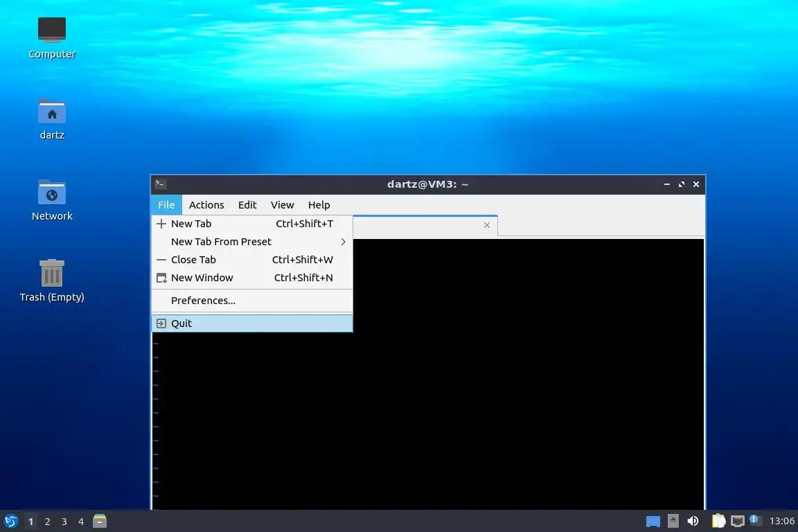Image resolution: width=798 pixels, height=532 pixels.
Task: Switch to workspace 1 in the pager
Action: (x=30, y=522)
